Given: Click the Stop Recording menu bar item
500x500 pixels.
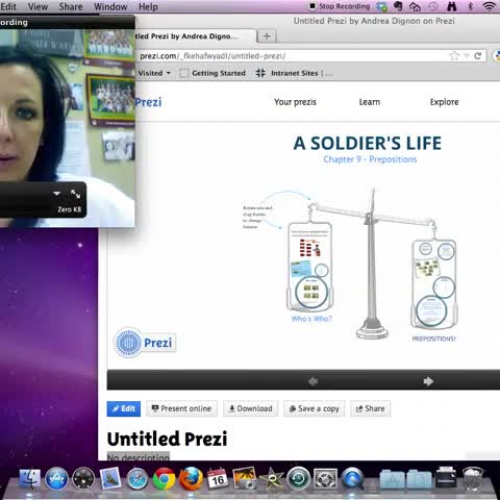Looking at the screenshot, I should coord(340,6).
